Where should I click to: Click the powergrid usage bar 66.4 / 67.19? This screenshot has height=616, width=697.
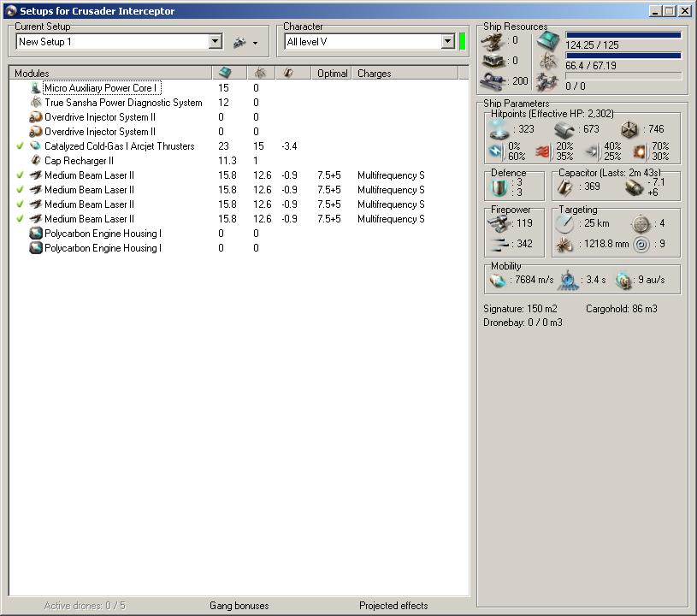tap(623, 56)
